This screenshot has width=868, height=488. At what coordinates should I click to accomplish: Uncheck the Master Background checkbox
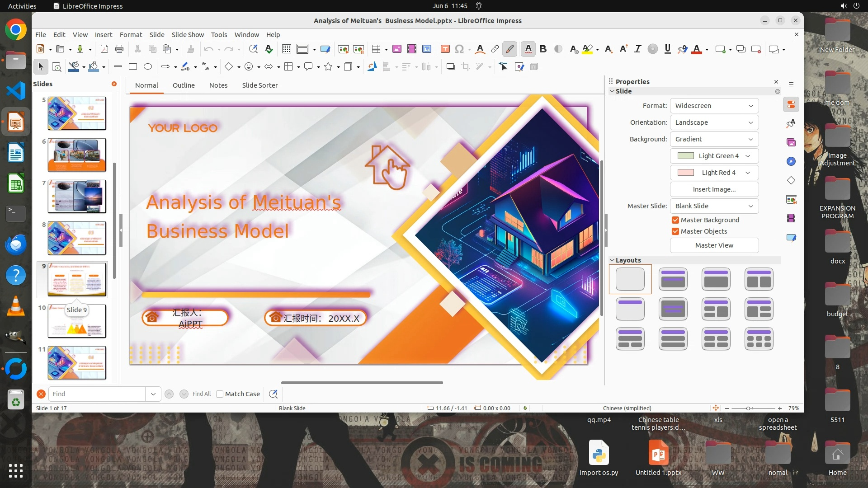(675, 220)
